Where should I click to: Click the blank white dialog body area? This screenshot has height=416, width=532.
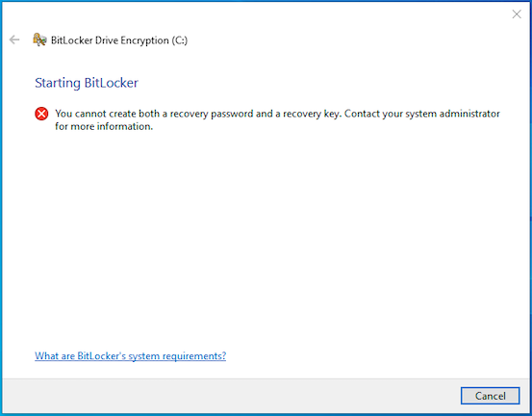pos(266,238)
